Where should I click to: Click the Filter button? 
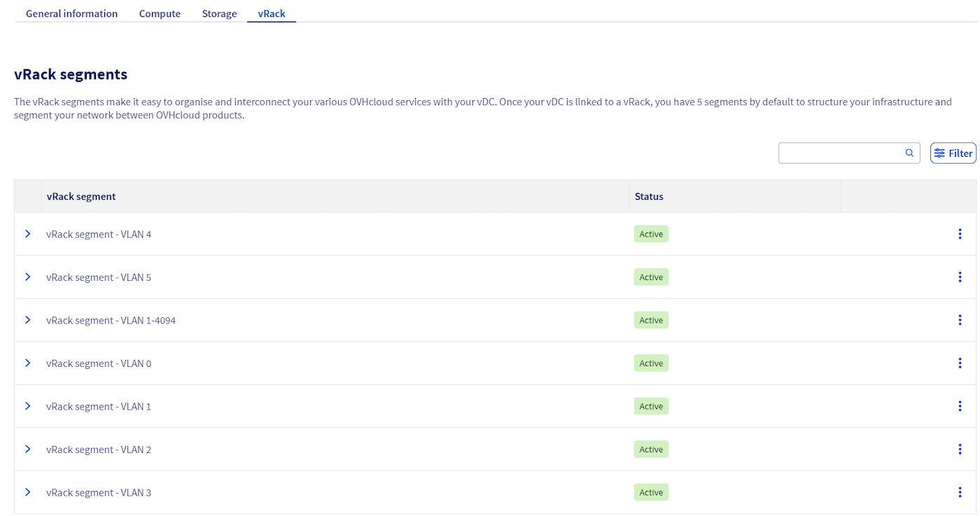pyautogui.click(x=953, y=153)
